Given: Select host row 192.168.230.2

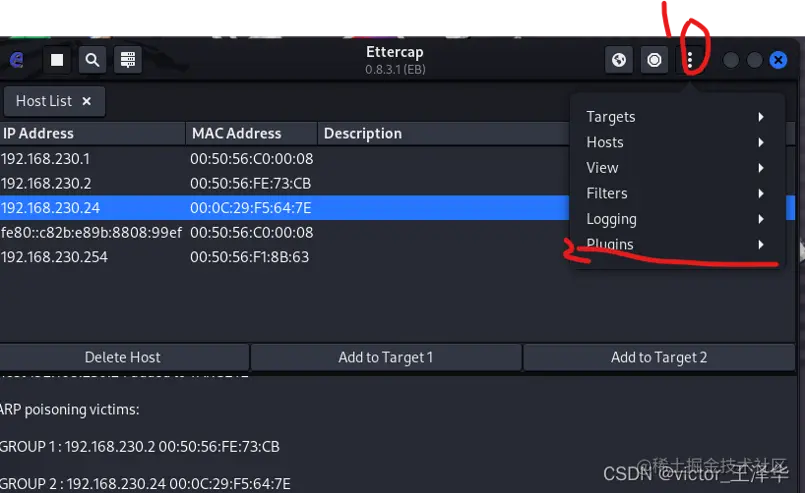Looking at the screenshot, I should tap(46, 183).
